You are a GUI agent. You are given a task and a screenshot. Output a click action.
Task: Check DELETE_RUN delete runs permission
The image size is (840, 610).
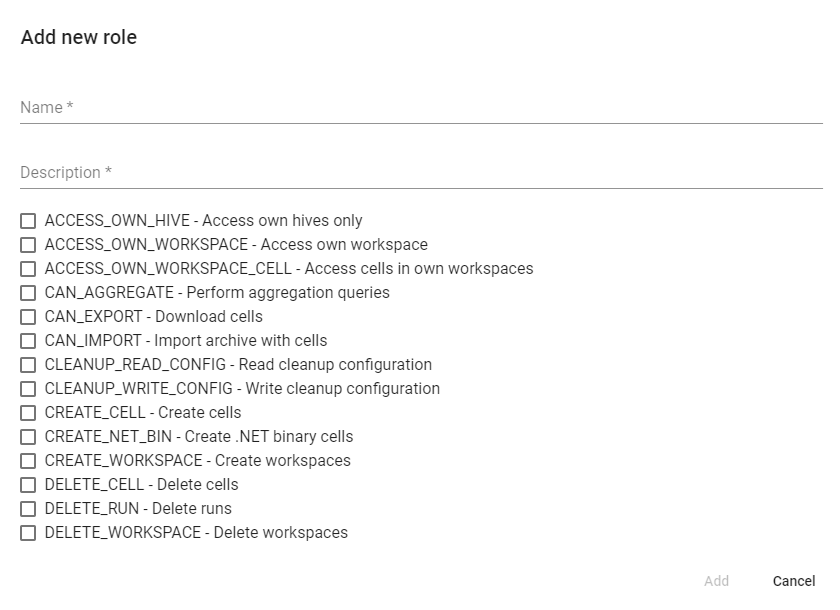pos(28,509)
